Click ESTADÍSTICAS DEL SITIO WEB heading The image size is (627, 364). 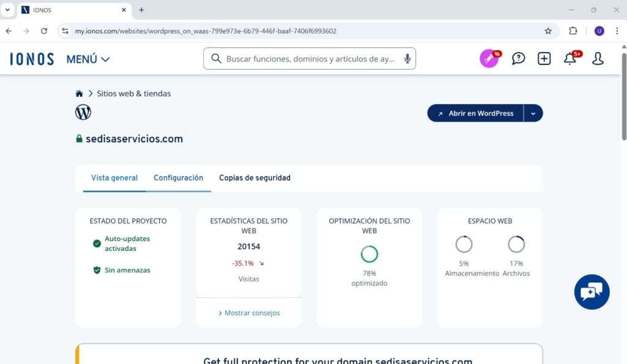(x=249, y=226)
